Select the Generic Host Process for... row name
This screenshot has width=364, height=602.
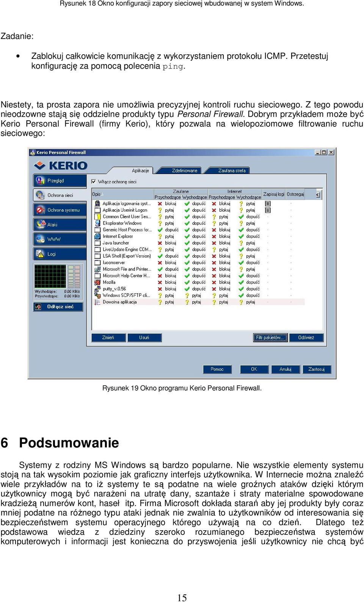(127, 230)
